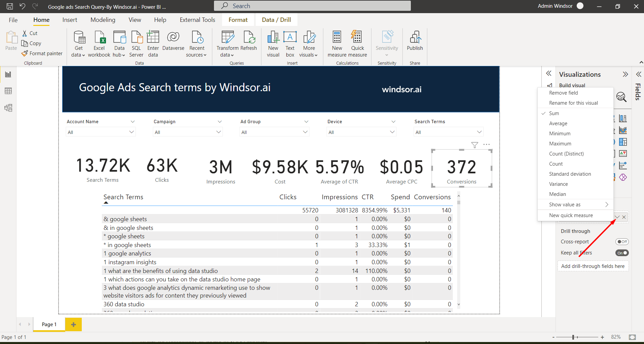Click the Format painter tool
This screenshot has height=344, width=644.
(42, 54)
